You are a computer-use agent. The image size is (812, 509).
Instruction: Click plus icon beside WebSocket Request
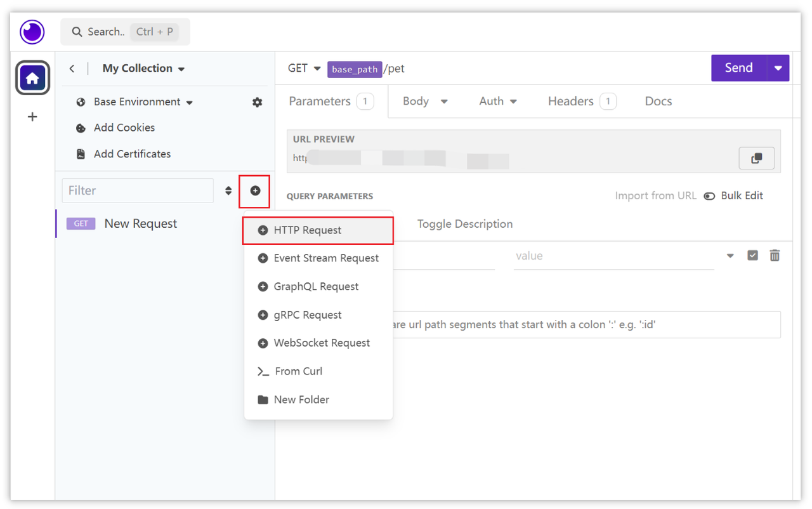[x=263, y=343]
